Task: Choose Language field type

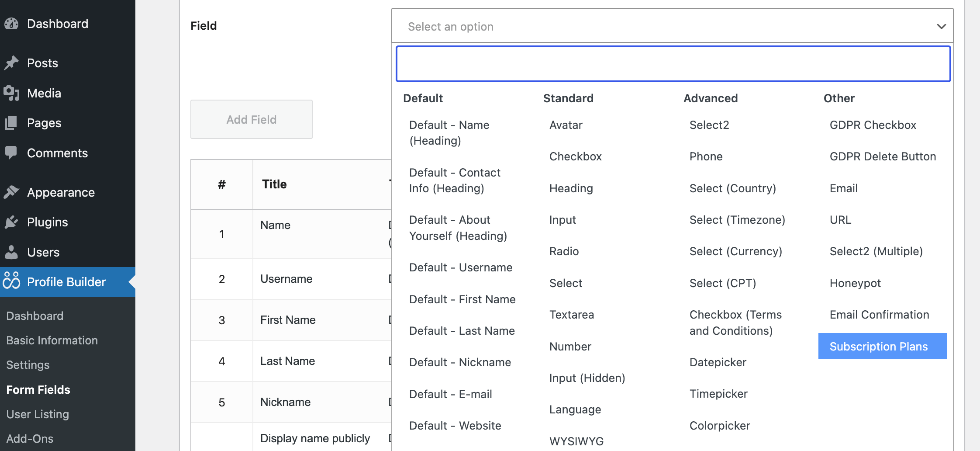Action: [575, 409]
